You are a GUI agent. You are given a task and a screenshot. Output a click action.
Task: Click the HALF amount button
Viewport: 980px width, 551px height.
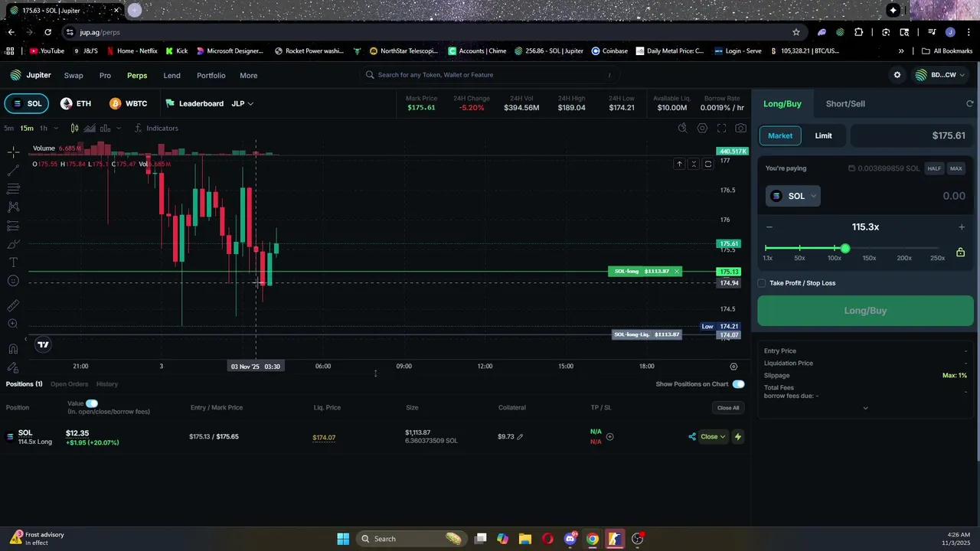[934, 168]
